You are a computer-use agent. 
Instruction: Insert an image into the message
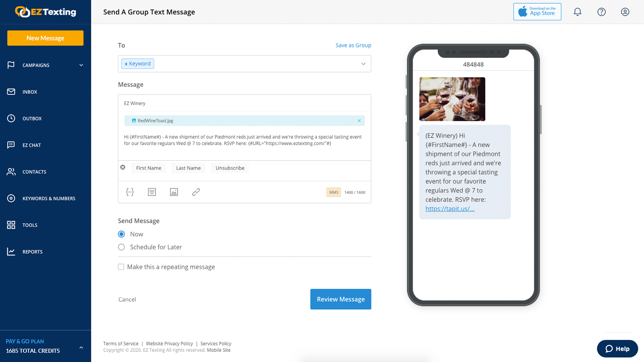[173, 192]
